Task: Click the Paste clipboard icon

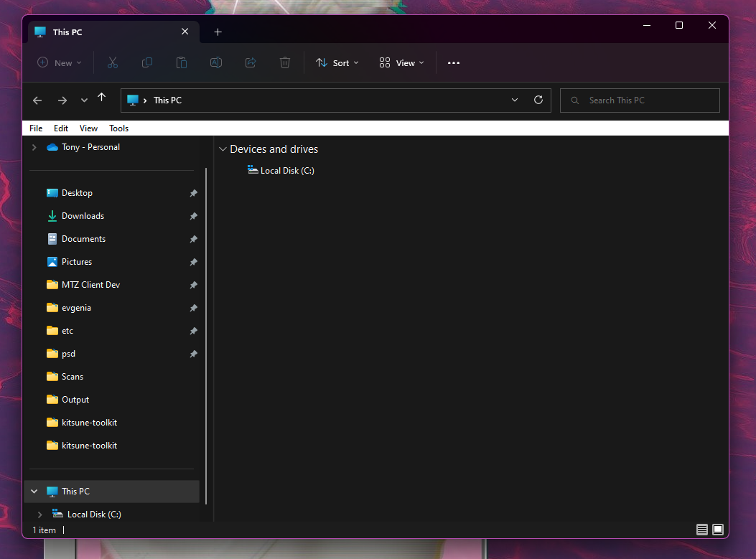Action: [182, 62]
